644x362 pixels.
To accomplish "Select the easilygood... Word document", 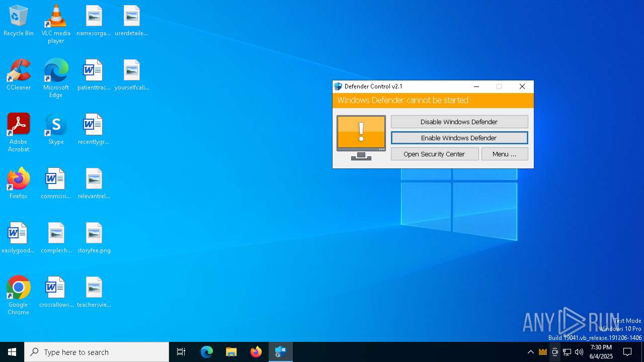I will (19, 238).
